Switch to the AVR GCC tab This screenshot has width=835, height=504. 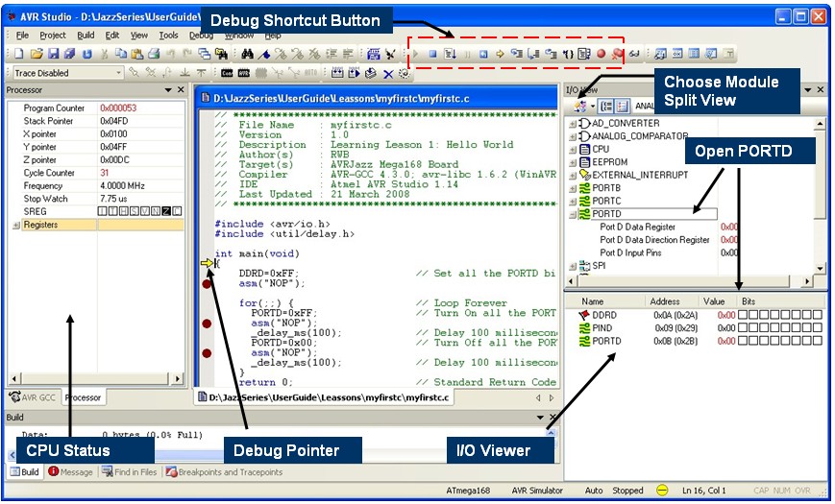click(33, 397)
